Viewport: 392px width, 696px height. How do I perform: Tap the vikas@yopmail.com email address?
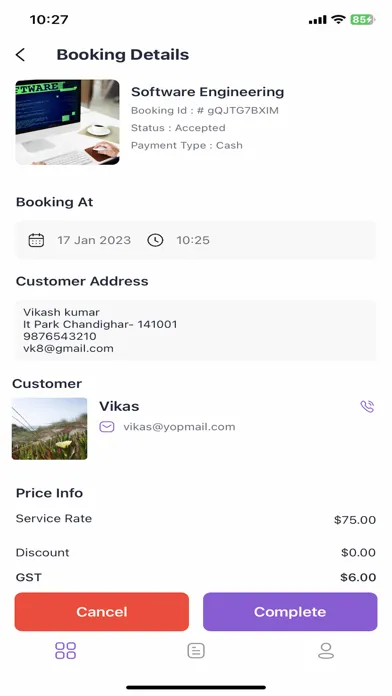[x=179, y=427]
